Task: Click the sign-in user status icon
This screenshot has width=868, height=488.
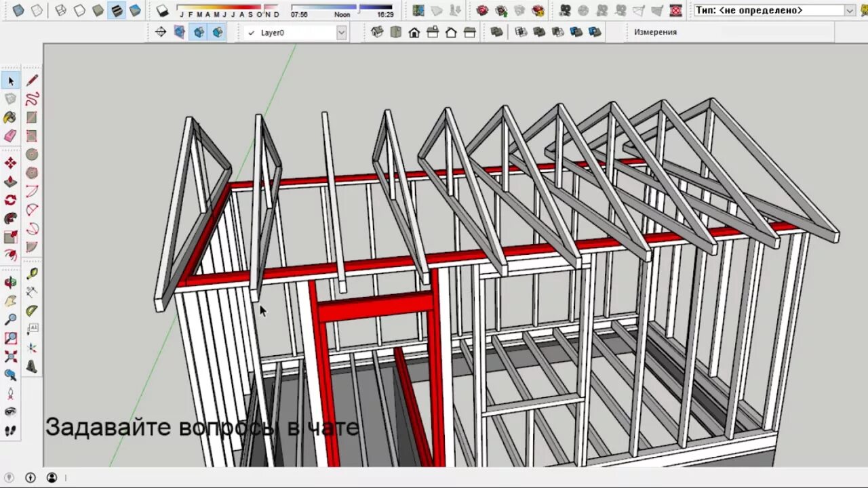Action: coord(52,478)
